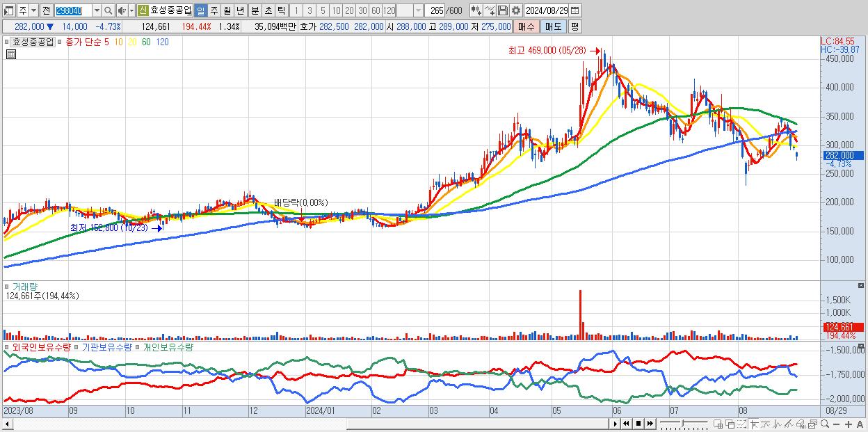
Task: Click interval preset 10
Action: (x=336, y=10)
